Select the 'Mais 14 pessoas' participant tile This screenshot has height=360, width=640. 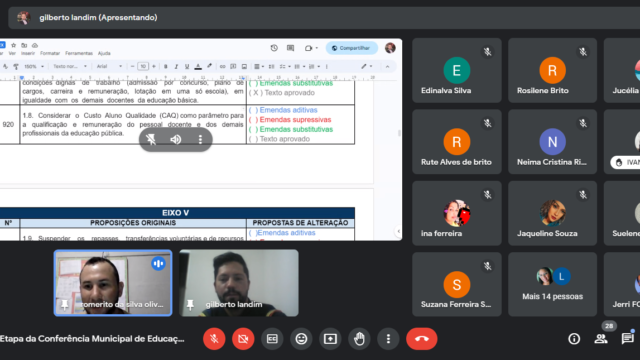552,284
